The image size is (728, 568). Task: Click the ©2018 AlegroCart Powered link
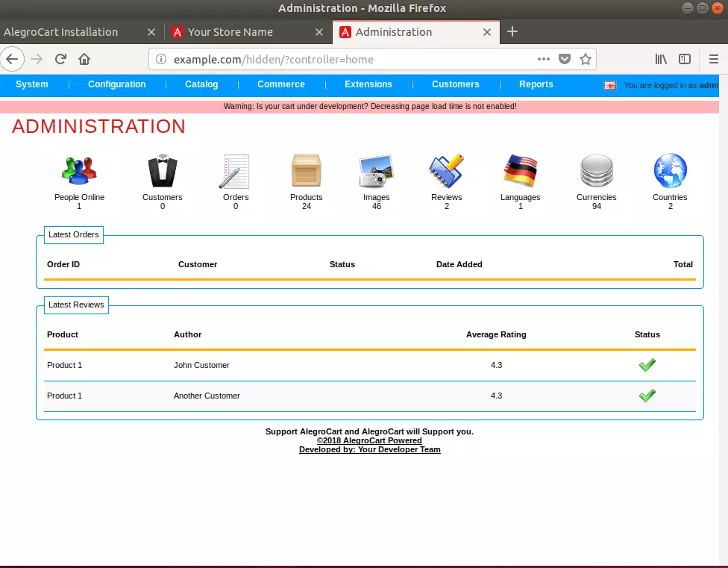(369, 440)
